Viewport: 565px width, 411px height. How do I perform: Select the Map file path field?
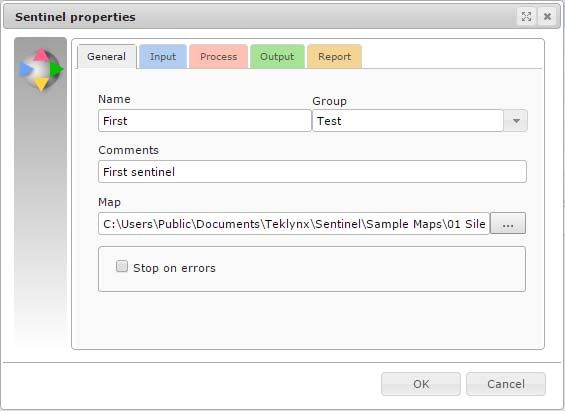click(294, 223)
